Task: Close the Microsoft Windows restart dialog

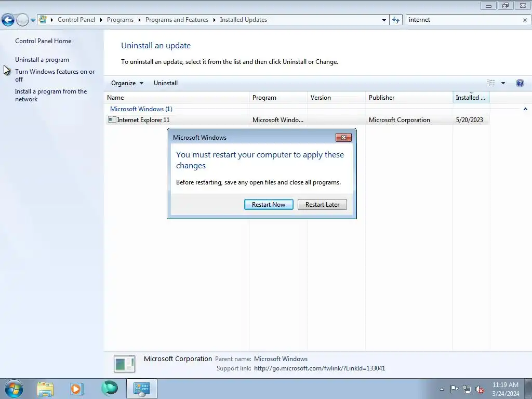Action: point(343,137)
